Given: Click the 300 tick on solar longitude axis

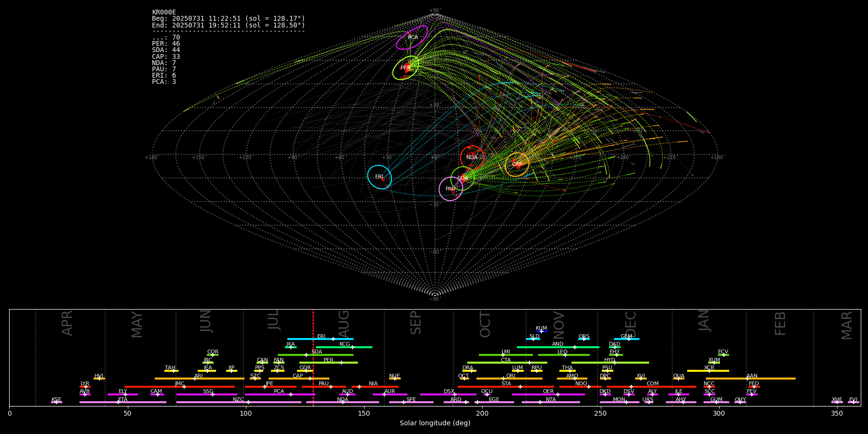Looking at the screenshot, I should (719, 413).
